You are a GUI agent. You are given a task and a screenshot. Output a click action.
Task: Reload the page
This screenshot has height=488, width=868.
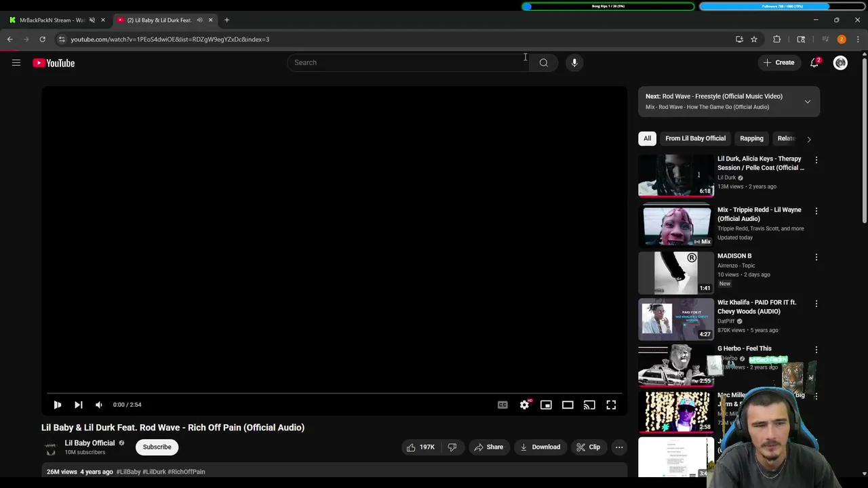point(42,39)
